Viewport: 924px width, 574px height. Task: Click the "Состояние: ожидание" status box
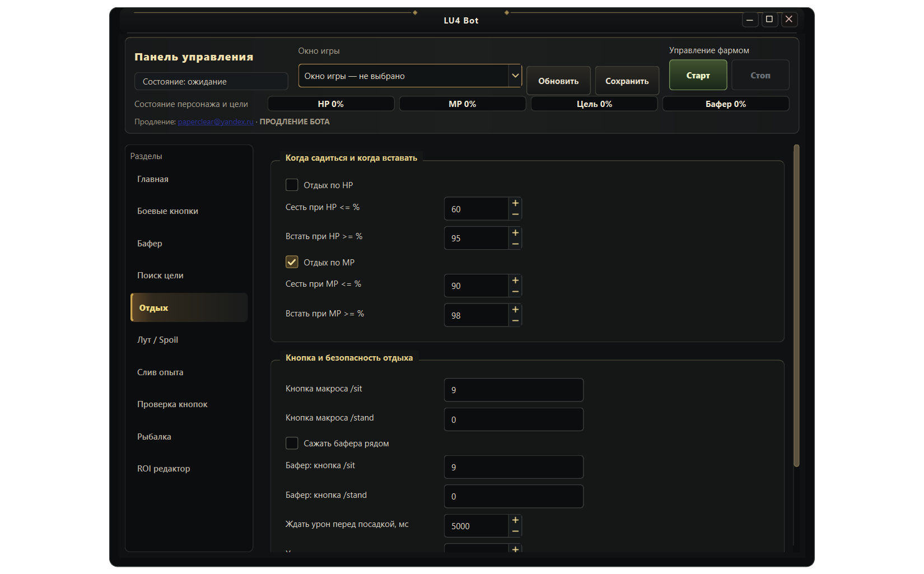[211, 81]
